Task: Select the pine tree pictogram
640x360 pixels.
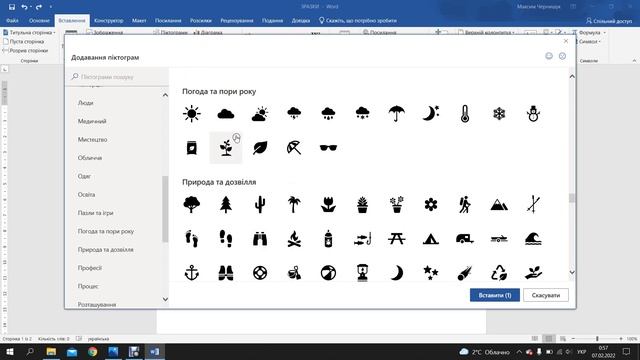Action: 226,204
